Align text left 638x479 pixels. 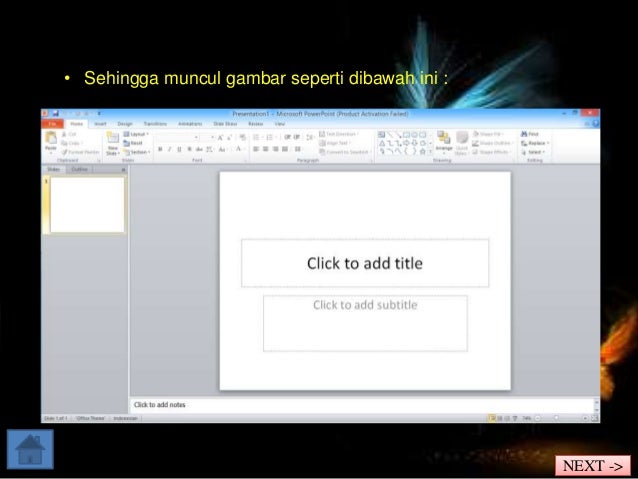(256, 149)
